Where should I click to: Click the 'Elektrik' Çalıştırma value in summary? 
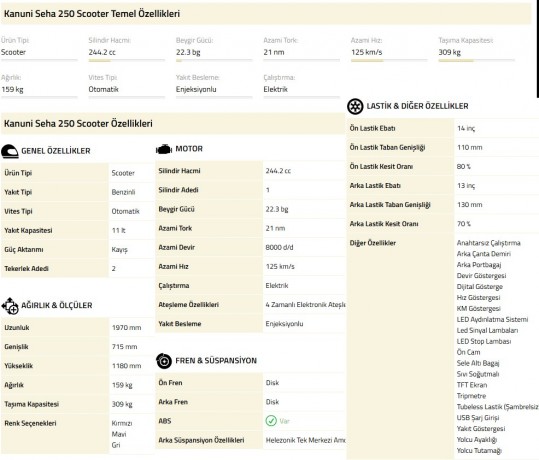tap(275, 89)
